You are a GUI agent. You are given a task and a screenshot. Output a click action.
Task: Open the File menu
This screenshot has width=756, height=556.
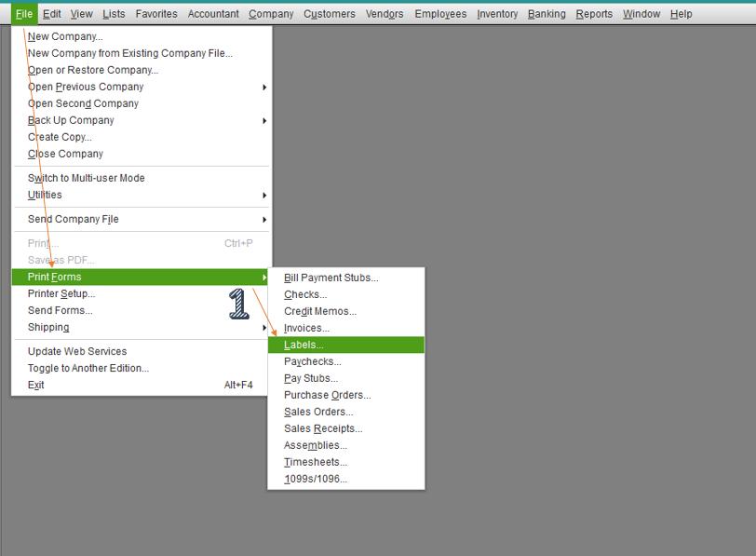point(24,14)
